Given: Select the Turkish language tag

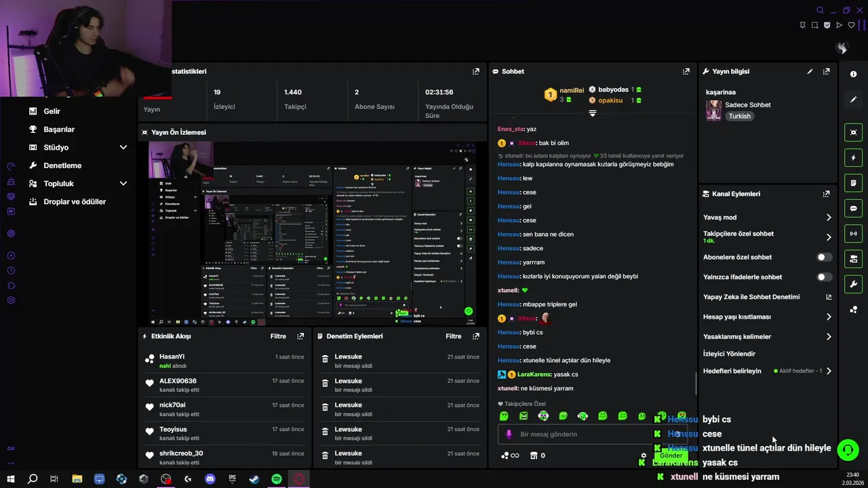Looking at the screenshot, I should click(739, 117).
